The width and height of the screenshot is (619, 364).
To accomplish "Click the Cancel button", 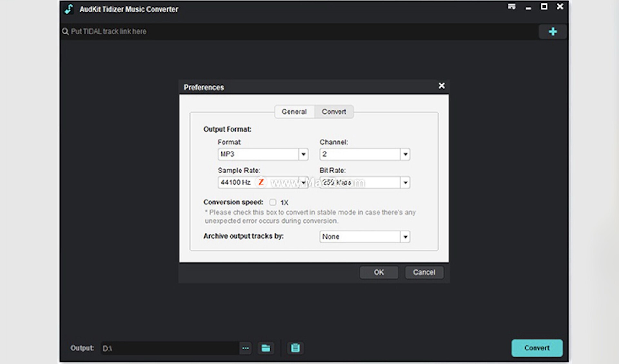I will (x=424, y=272).
